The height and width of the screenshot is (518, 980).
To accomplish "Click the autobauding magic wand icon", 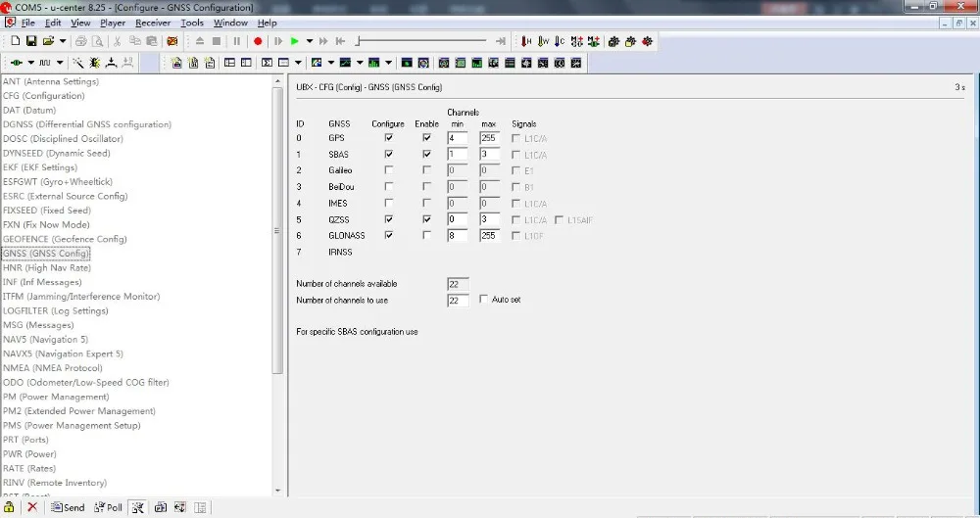I will [x=78, y=63].
